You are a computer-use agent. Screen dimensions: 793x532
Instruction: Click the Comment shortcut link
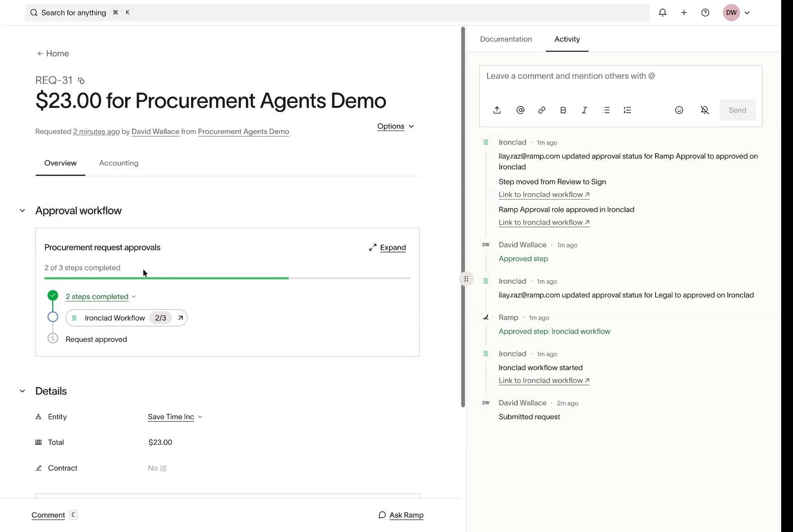[x=48, y=515]
